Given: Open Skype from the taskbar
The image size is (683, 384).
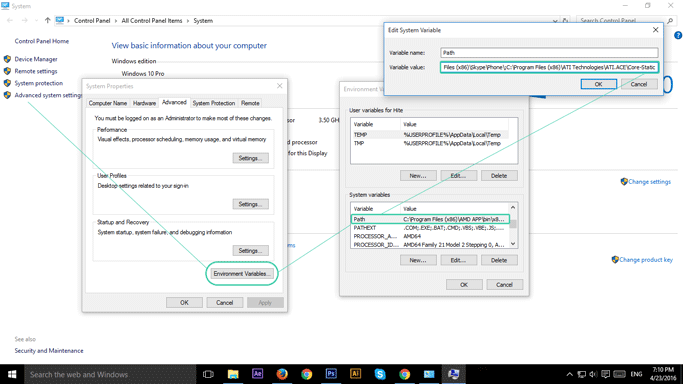Looking at the screenshot, I should tap(380, 374).
